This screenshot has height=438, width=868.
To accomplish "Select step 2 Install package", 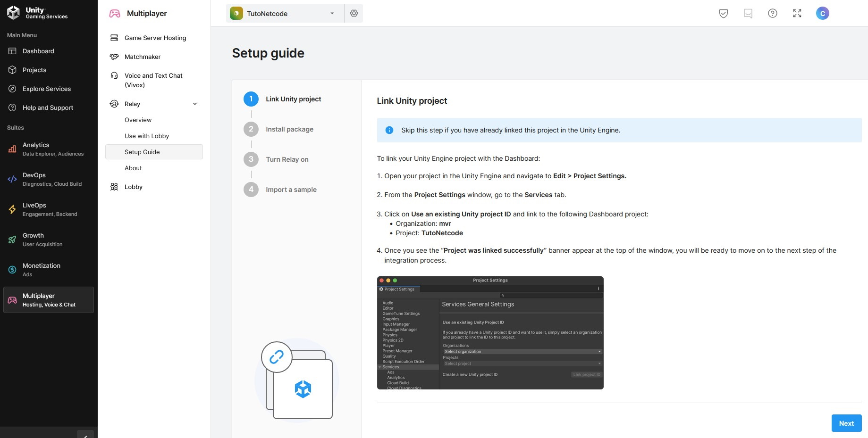I will (278, 129).
